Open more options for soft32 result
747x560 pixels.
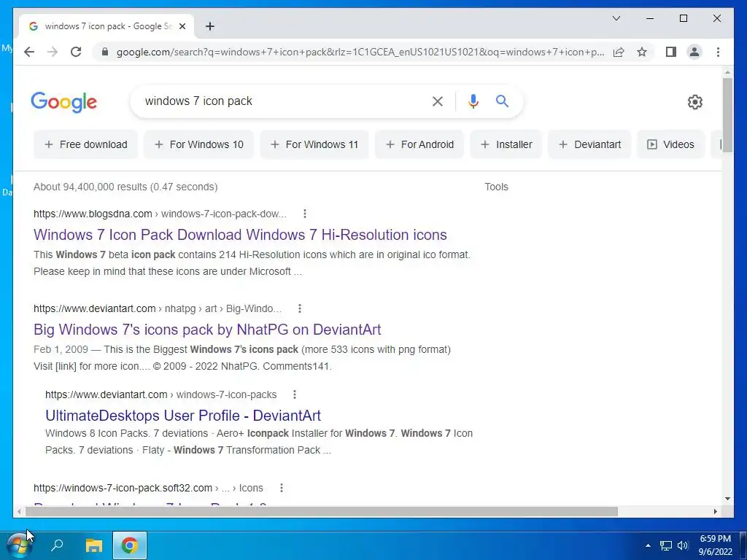point(281,488)
